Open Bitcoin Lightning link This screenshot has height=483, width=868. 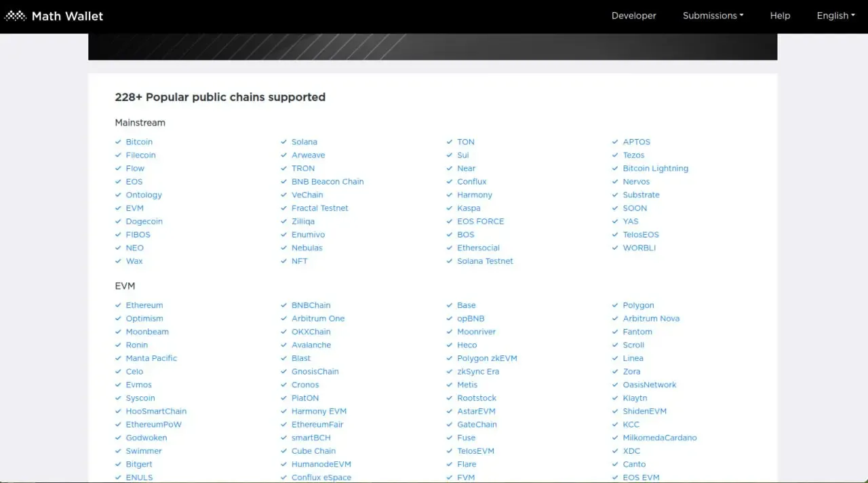tap(655, 168)
